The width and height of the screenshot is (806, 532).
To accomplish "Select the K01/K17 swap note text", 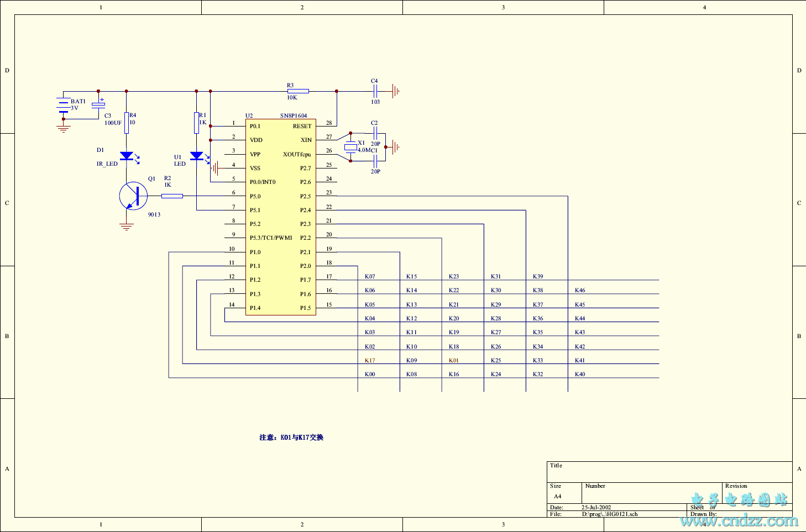I will pyautogui.click(x=291, y=438).
